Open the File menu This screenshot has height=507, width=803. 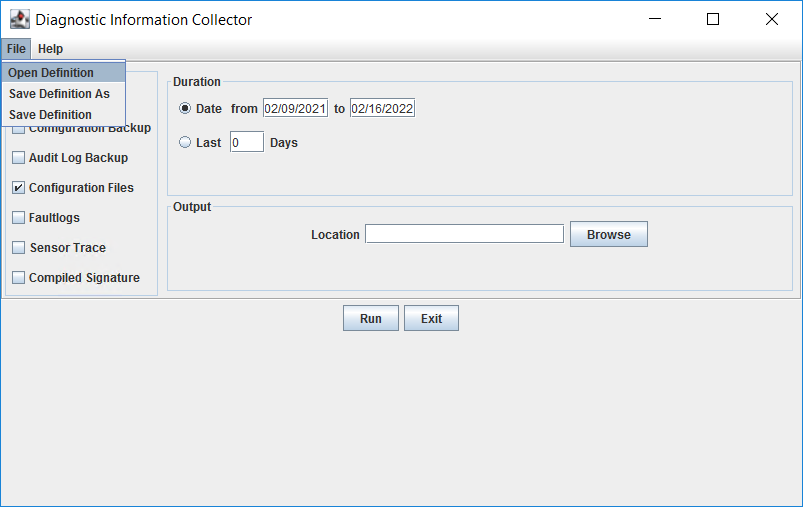(x=16, y=49)
